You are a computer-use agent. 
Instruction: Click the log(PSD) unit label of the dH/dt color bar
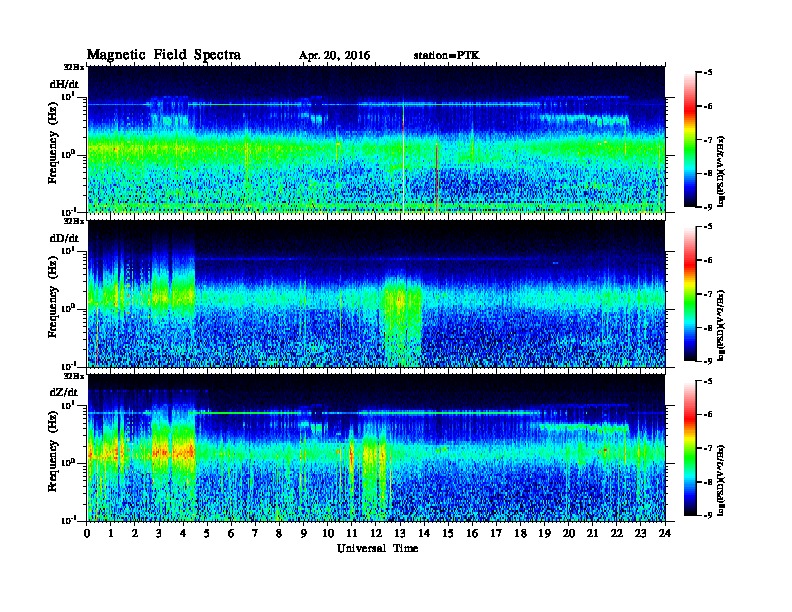pos(721,171)
